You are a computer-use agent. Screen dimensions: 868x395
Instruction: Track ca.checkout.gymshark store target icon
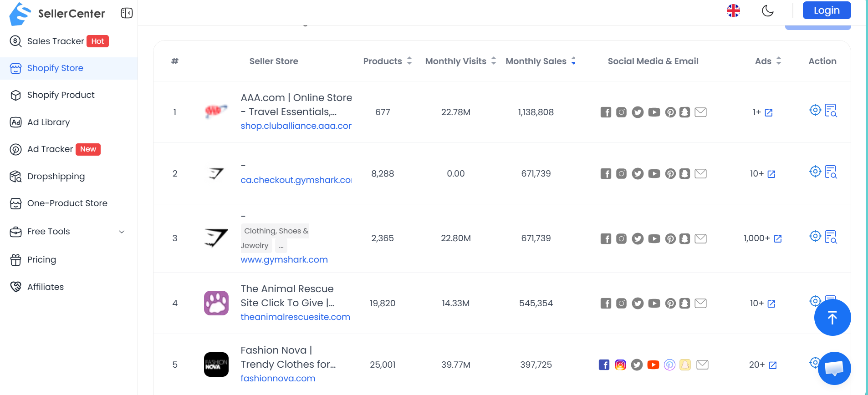[x=815, y=172]
